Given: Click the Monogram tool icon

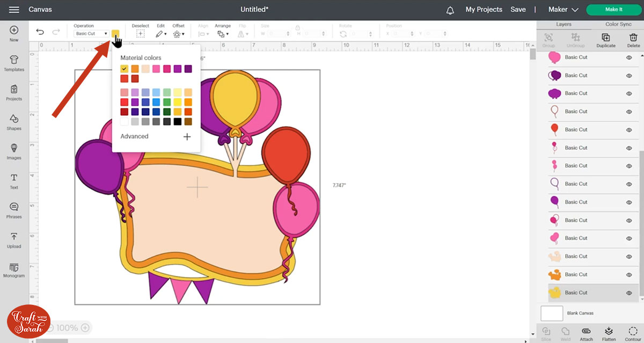Looking at the screenshot, I should (14, 269).
